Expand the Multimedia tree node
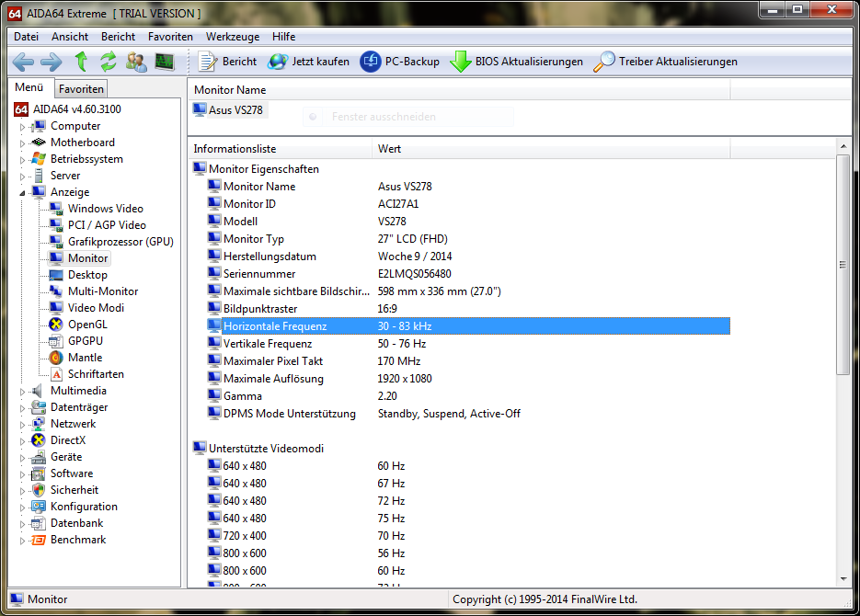 22,392
